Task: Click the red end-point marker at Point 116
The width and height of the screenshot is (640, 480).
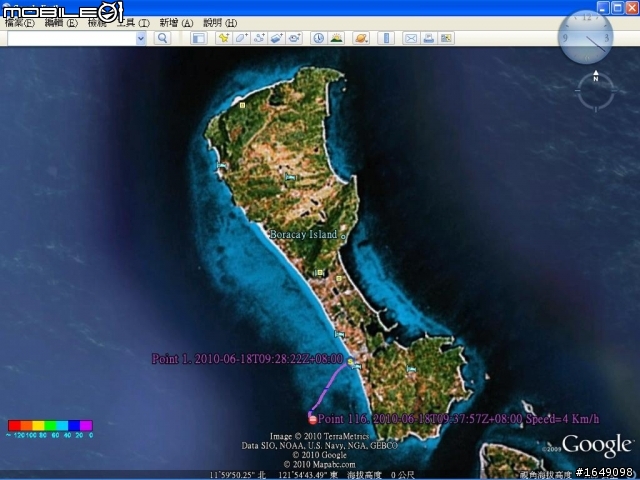Action: pos(313,419)
